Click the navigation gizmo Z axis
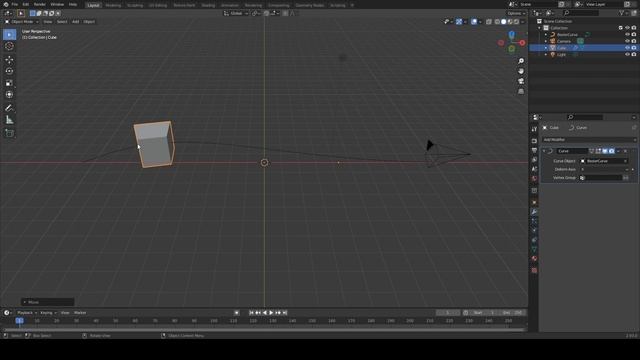 (511, 34)
